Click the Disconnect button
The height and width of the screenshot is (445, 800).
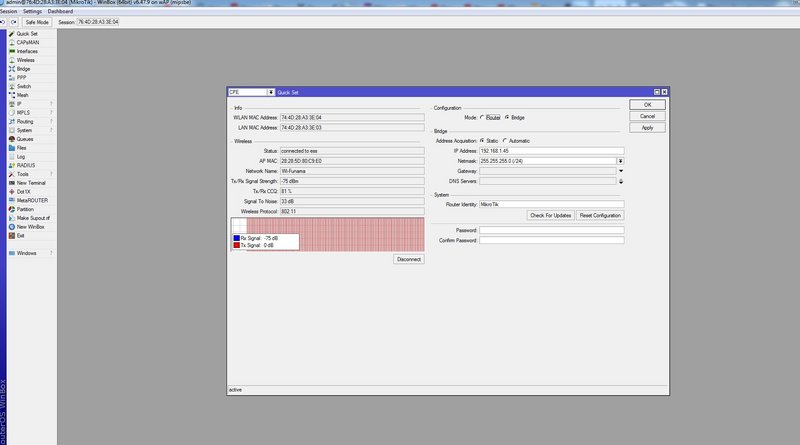[x=409, y=259]
